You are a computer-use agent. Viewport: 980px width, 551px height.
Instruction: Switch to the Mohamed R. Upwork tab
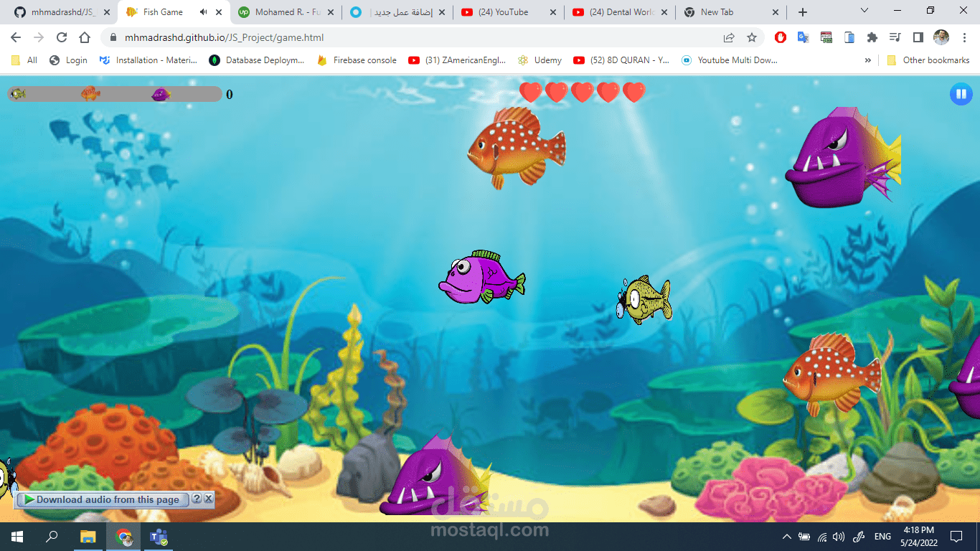pos(286,12)
